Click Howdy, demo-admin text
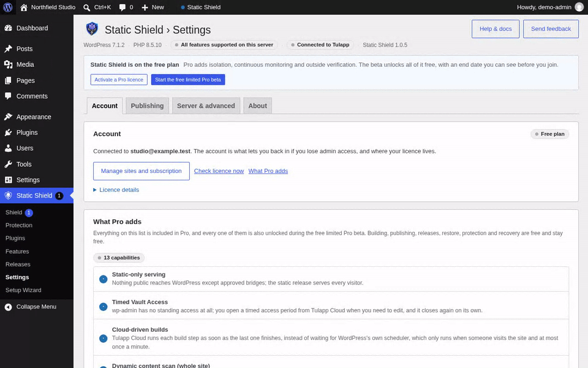The height and width of the screenshot is (368, 588). click(x=544, y=7)
